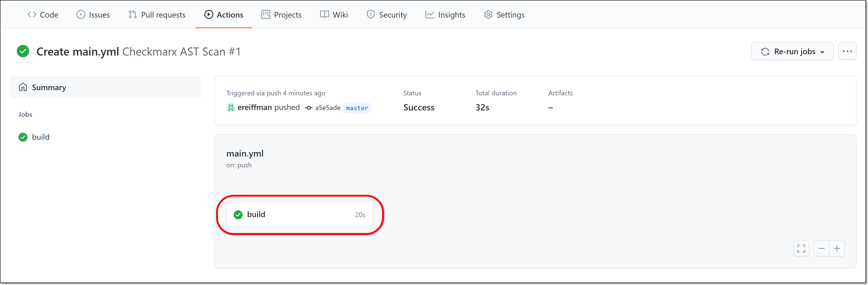Zoom in the workflow graph

click(837, 248)
